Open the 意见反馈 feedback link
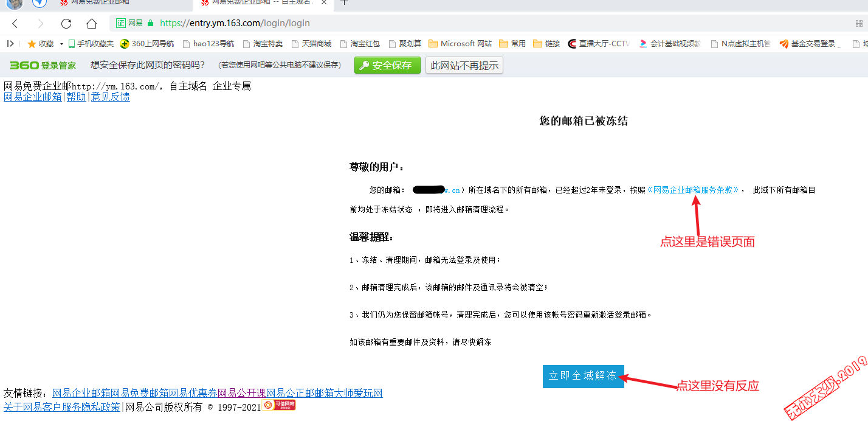The width and height of the screenshot is (868, 421). 110,97
